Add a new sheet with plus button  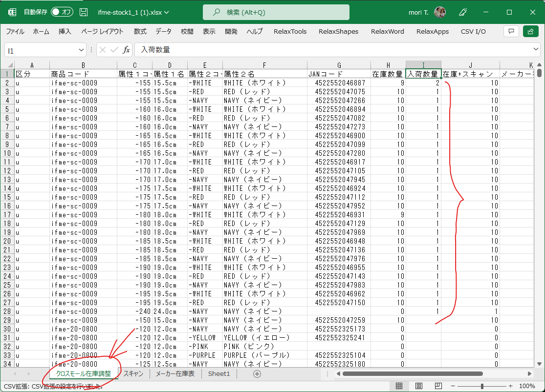pos(257,374)
